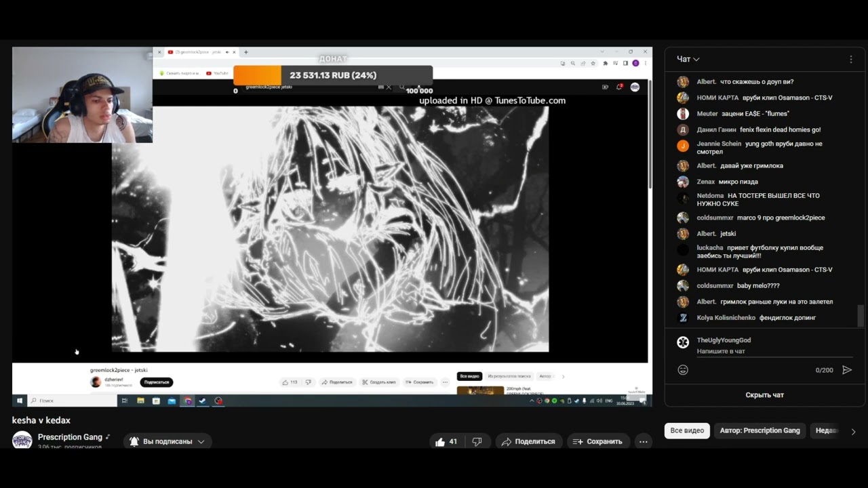
Task: Click the Netdoma chat username
Action: point(710,196)
